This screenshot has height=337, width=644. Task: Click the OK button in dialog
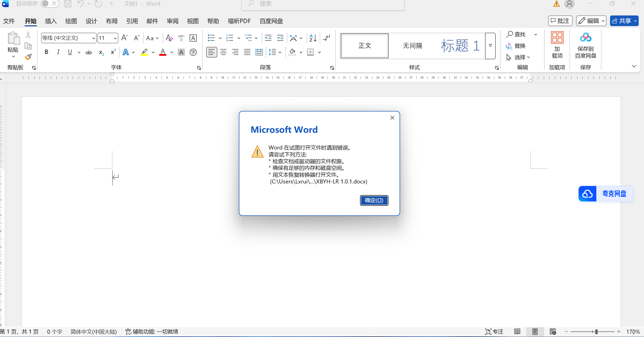click(x=374, y=200)
